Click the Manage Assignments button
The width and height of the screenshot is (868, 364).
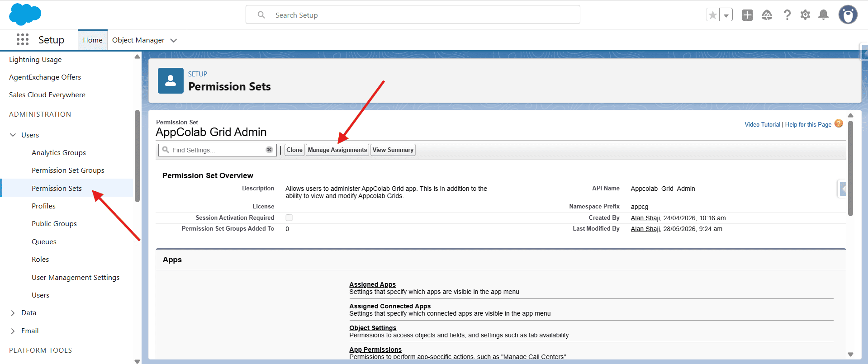point(337,150)
